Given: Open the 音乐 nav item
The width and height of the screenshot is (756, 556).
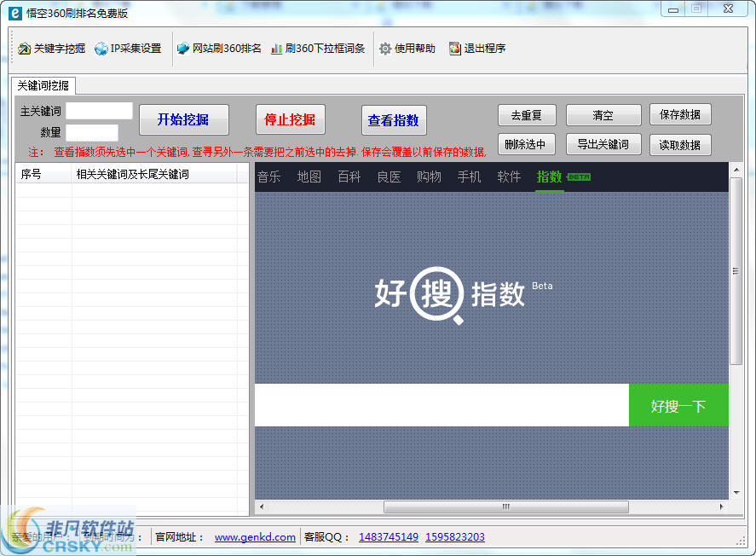Looking at the screenshot, I should pos(269,177).
